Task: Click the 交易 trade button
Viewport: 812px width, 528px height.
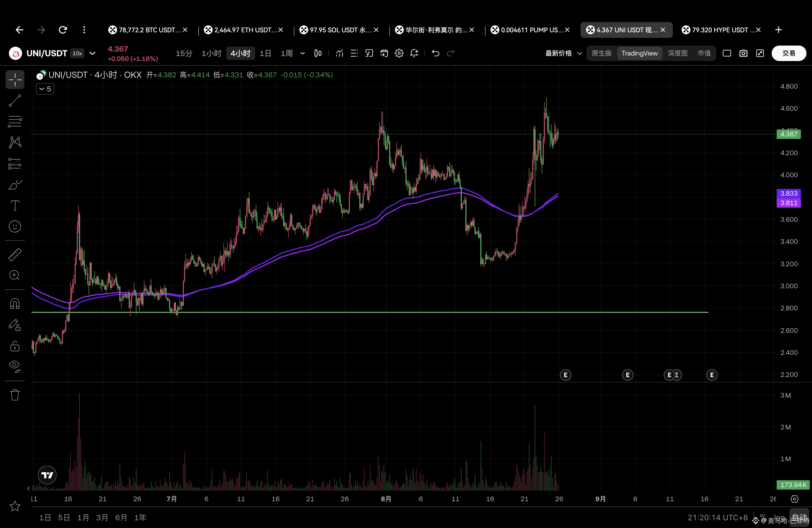Action: [x=789, y=53]
